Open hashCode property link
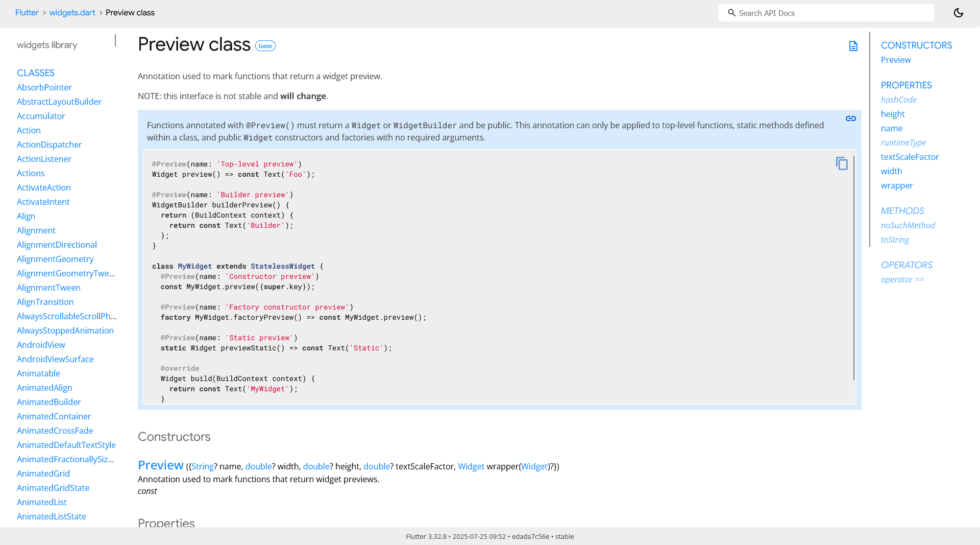This screenshot has height=545, width=980. pyautogui.click(x=899, y=100)
